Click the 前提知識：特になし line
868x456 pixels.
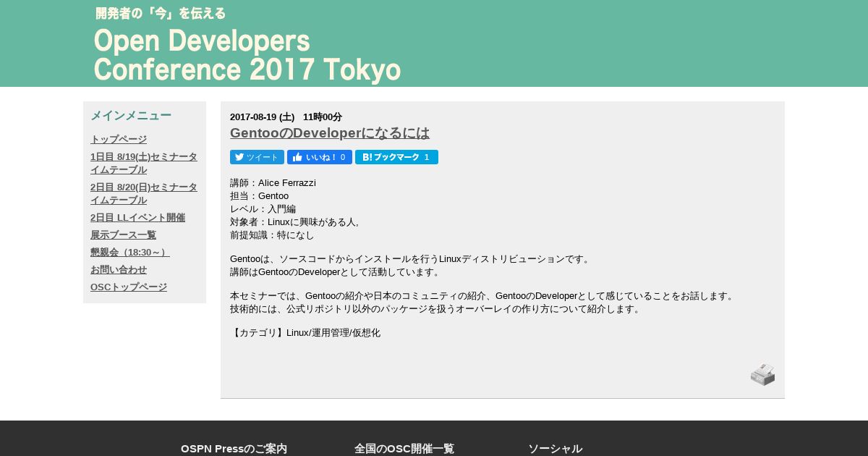[x=272, y=235]
